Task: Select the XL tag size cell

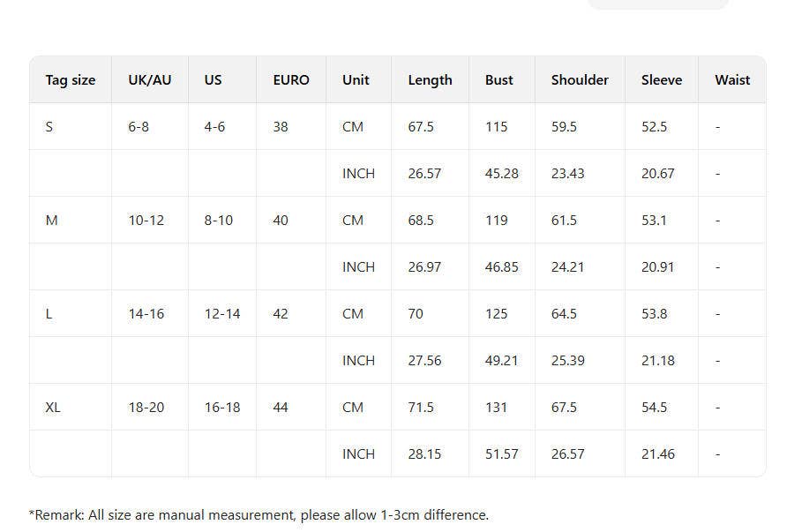Action: point(53,408)
